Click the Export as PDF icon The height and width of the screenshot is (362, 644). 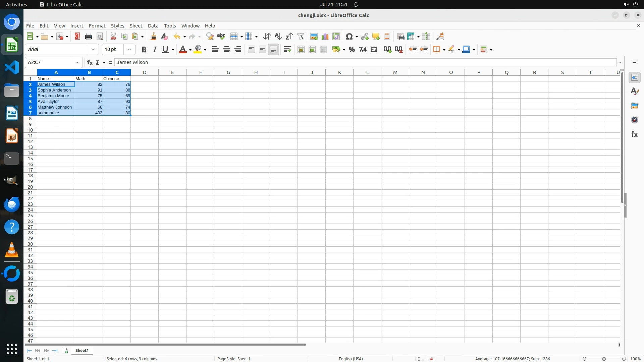[x=77, y=37]
